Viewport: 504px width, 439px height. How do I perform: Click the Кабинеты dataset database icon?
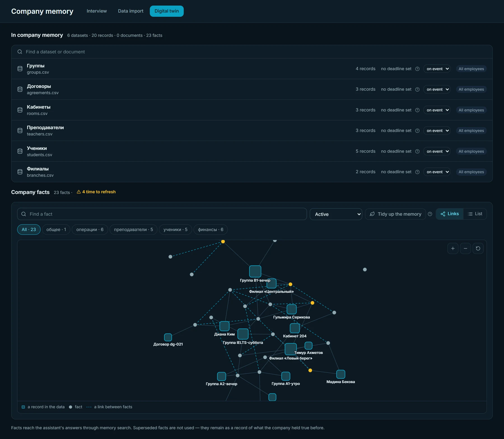(x=20, y=110)
